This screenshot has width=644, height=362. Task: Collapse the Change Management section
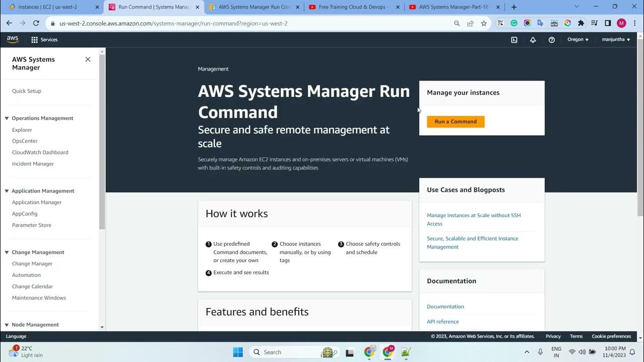click(7, 252)
